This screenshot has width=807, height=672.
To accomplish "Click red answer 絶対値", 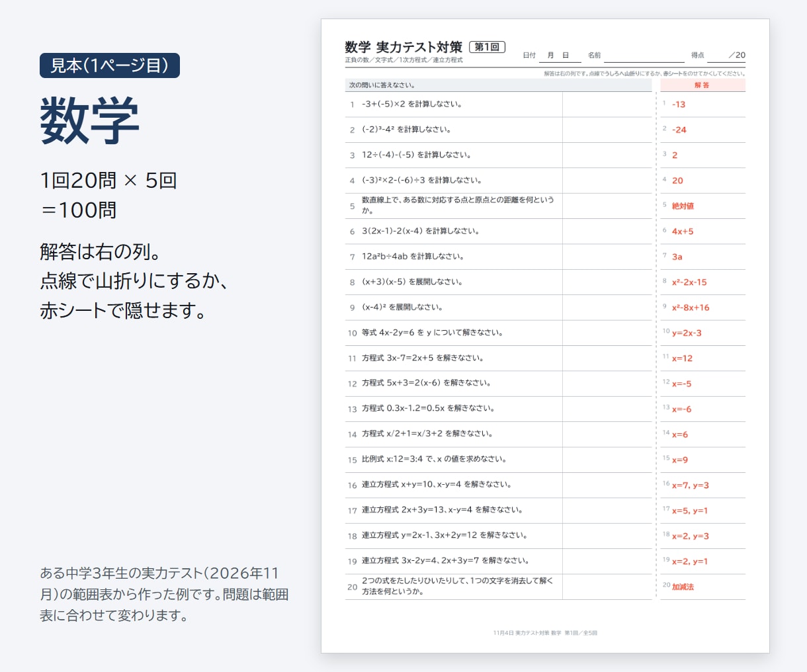I will (683, 206).
